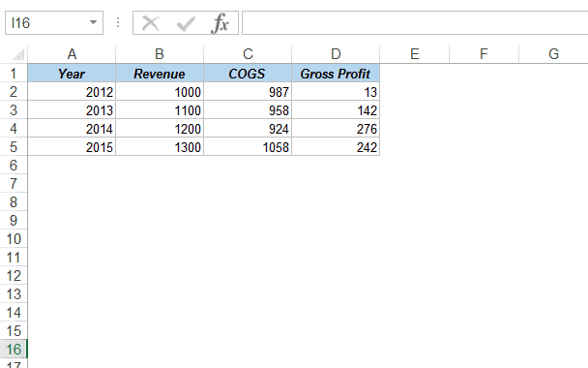Screen dimensions: 588x368
Task: Select row 12 header
Action: point(14,276)
